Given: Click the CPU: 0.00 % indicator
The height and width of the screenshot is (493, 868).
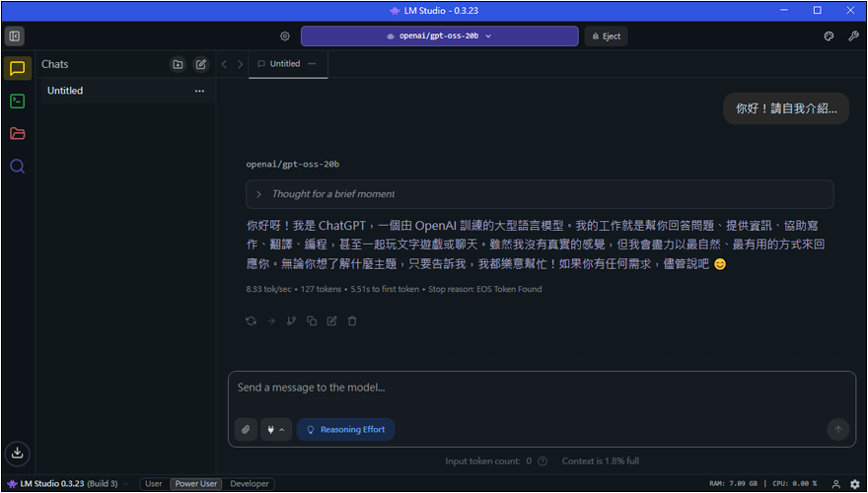Looking at the screenshot, I should click(794, 484).
